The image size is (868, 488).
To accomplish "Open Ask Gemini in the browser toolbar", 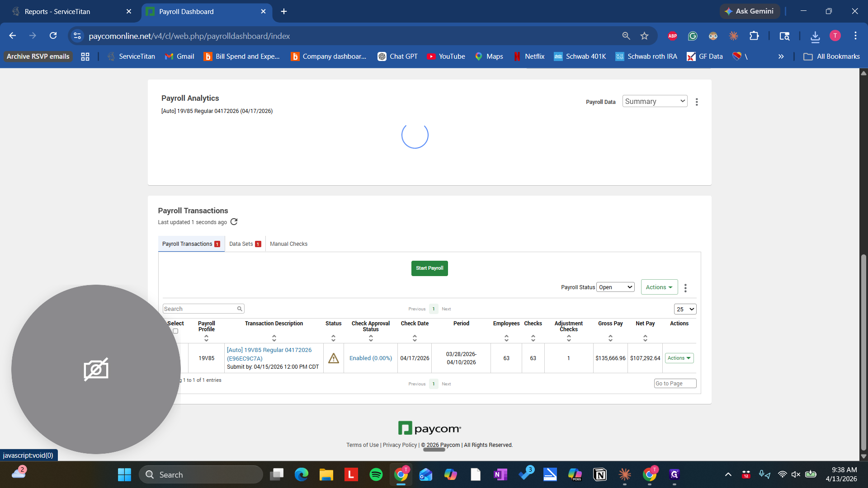I will pos(750,11).
